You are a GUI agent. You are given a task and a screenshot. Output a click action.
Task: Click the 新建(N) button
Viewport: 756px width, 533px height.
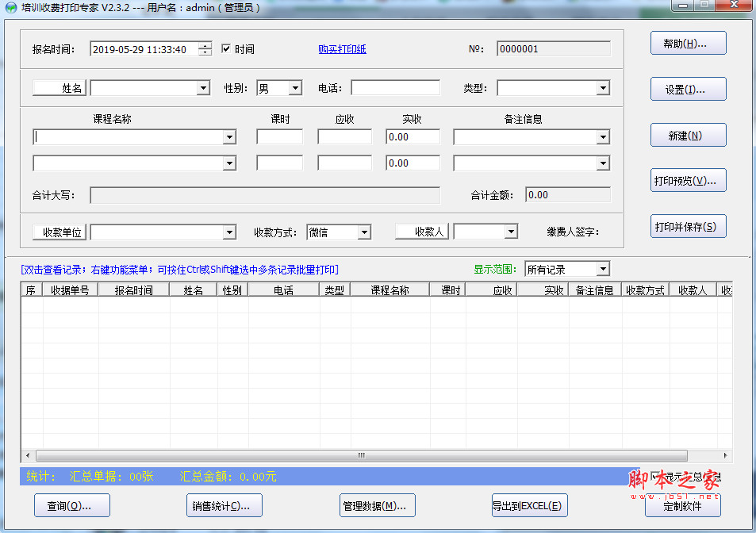688,136
